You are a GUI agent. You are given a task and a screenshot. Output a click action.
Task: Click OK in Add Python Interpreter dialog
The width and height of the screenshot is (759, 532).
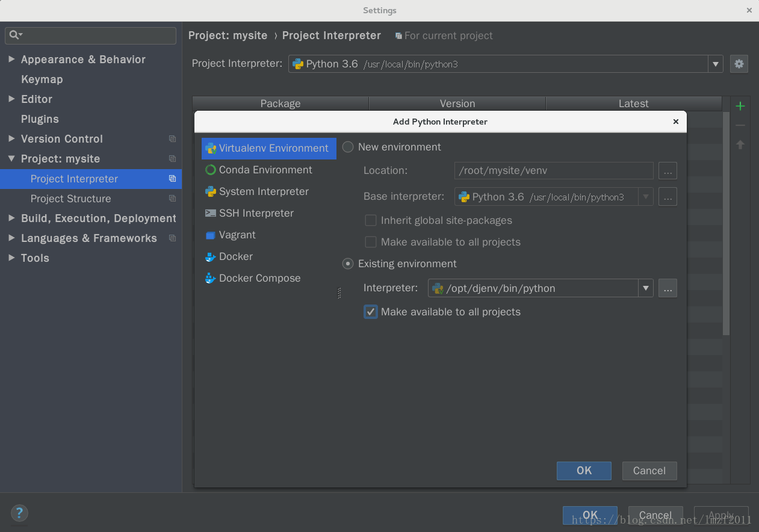pos(584,471)
